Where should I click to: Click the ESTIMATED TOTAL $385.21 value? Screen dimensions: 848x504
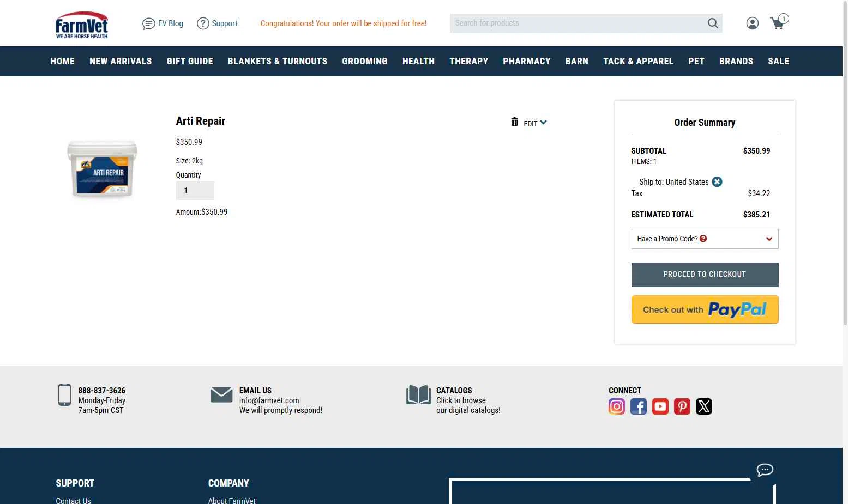[x=756, y=215]
